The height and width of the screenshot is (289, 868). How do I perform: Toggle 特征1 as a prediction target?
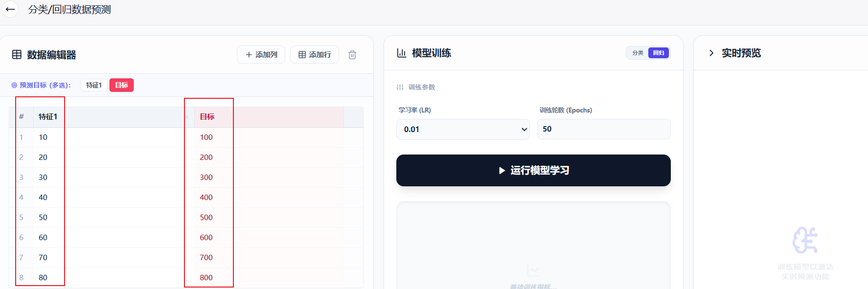94,85
